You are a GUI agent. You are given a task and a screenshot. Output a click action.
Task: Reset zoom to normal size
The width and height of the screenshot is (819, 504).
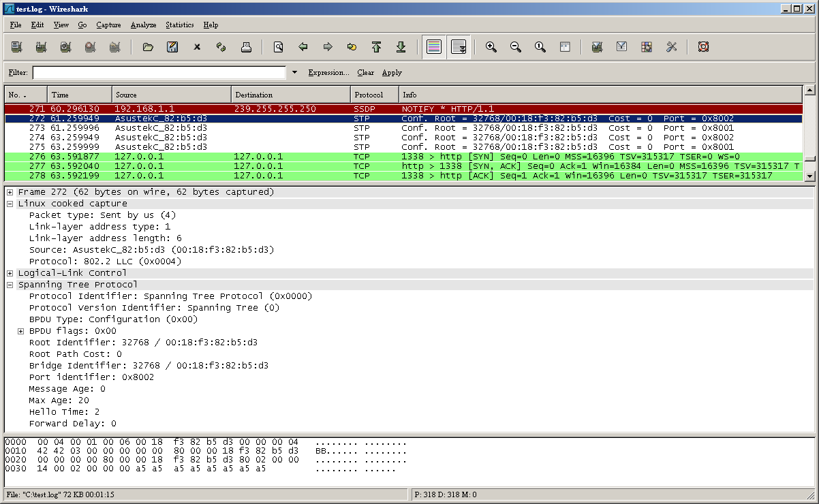pyautogui.click(x=540, y=47)
